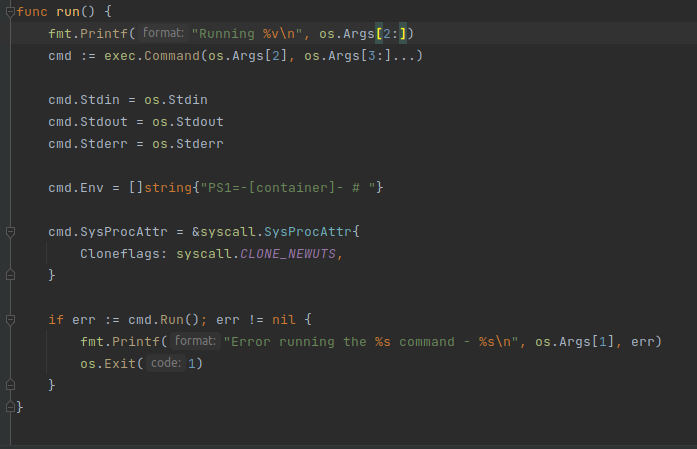The height and width of the screenshot is (449, 697).
Task: Collapse the cmd.SysProcAttr struct fold marker
Action: (x=11, y=232)
